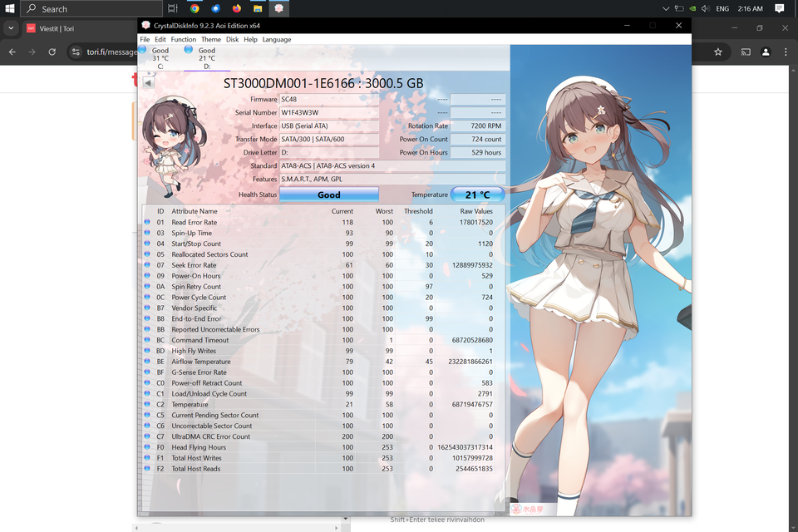Viewport: 798px width, 532px height.
Task: Open the Function menu
Action: coord(184,39)
